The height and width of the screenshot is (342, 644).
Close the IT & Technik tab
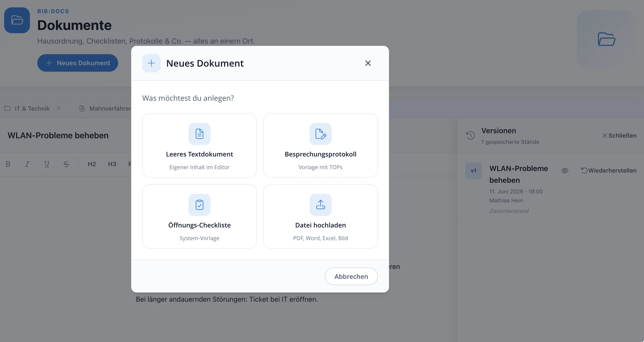[x=58, y=108]
